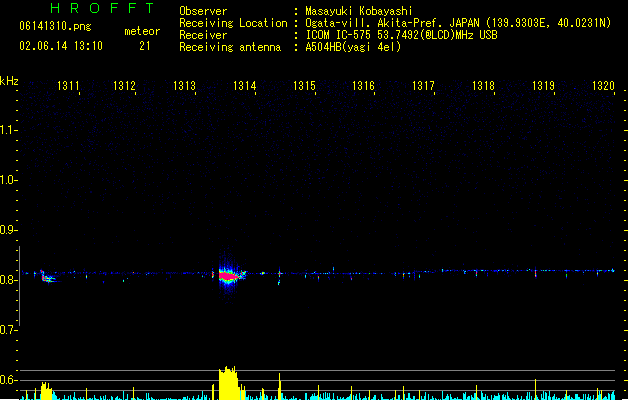
Task: Select antenna value A504HB(yagi 4el)
Action: pos(353,47)
